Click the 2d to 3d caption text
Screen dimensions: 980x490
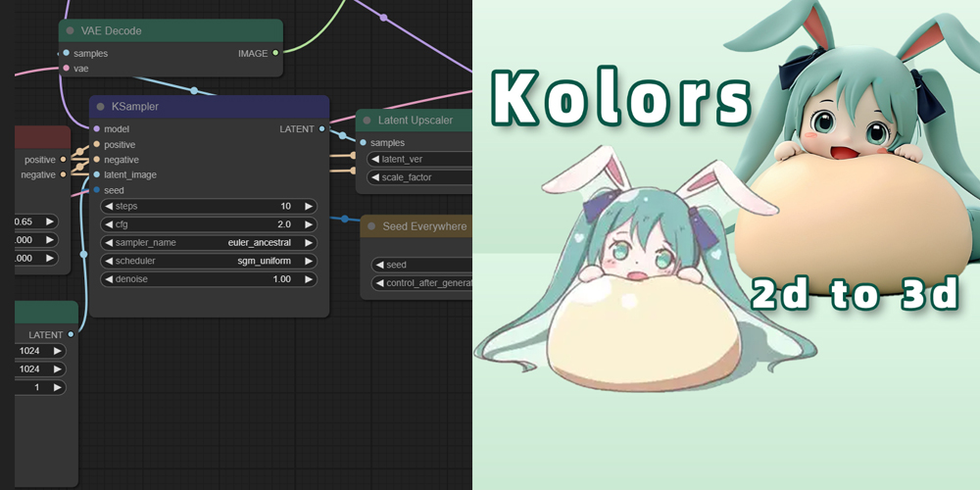pyautogui.click(x=854, y=292)
